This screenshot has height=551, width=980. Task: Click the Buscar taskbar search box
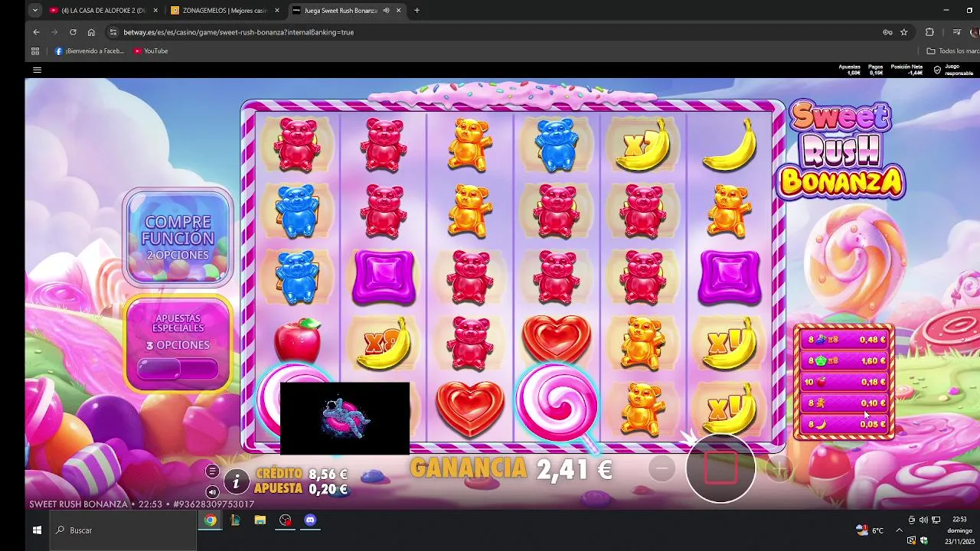coord(122,530)
